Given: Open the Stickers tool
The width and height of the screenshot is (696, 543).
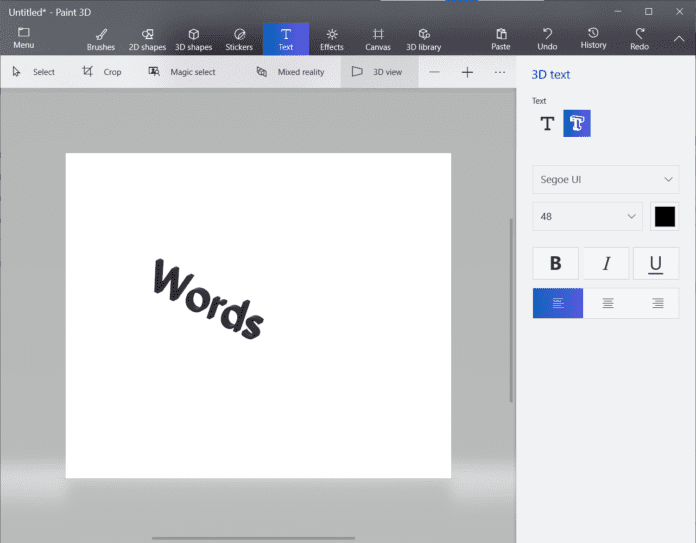Looking at the screenshot, I should [239, 39].
